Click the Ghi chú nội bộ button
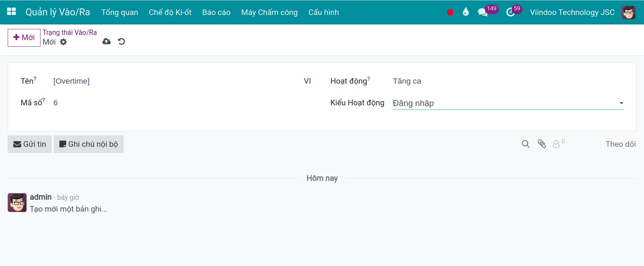644x266 pixels. (x=89, y=144)
